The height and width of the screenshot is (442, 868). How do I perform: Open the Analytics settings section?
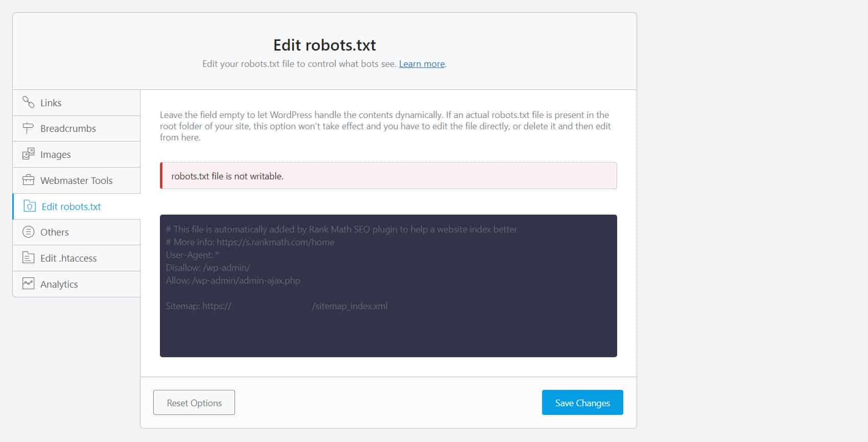pos(59,284)
